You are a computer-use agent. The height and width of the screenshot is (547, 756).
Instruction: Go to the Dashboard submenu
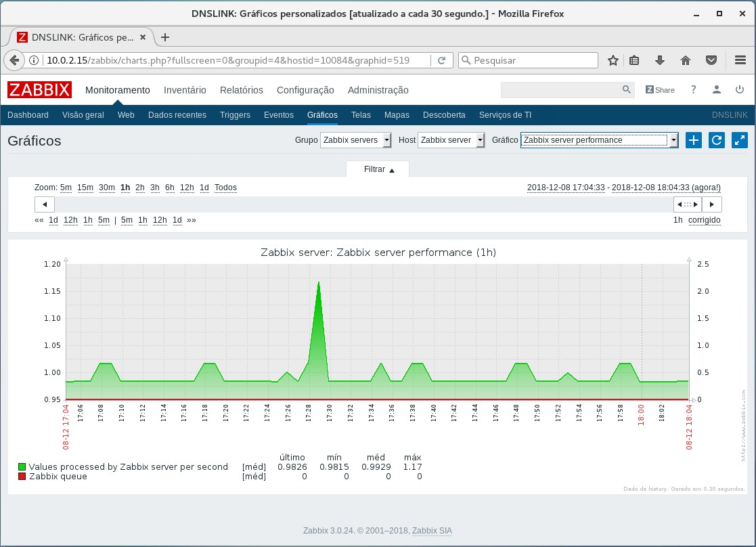28,115
